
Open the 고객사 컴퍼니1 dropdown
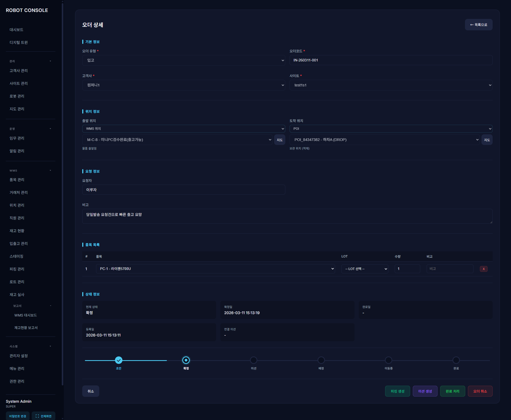coord(183,85)
